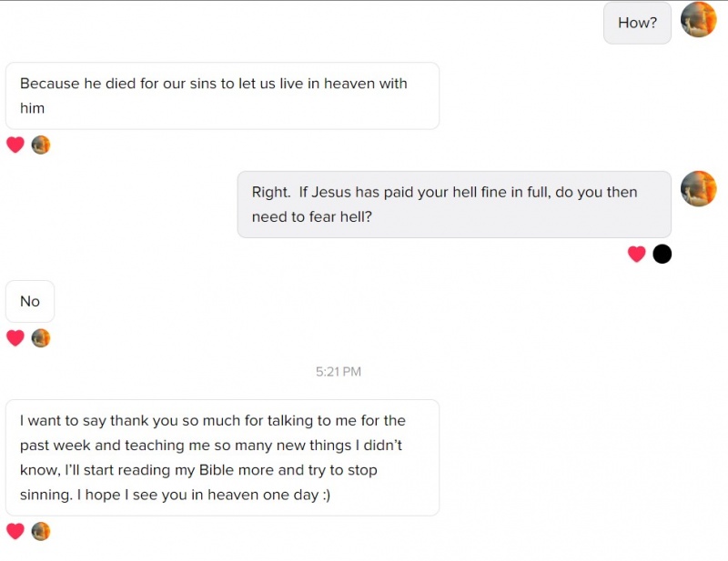Toggle the heart under the "Right. If Jesus" message
Image resolution: width=728 pixels, height=561 pixels.
click(x=637, y=255)
